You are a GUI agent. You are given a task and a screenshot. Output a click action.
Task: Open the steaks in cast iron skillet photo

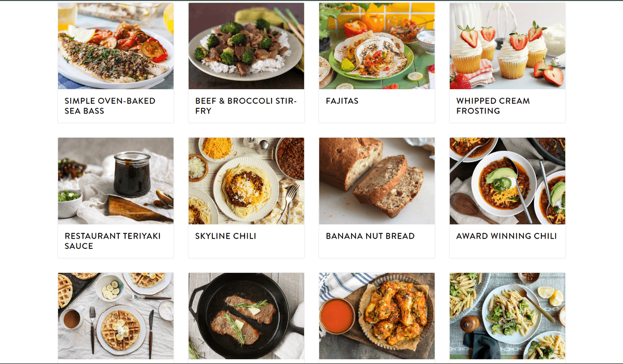pos(246,316)
